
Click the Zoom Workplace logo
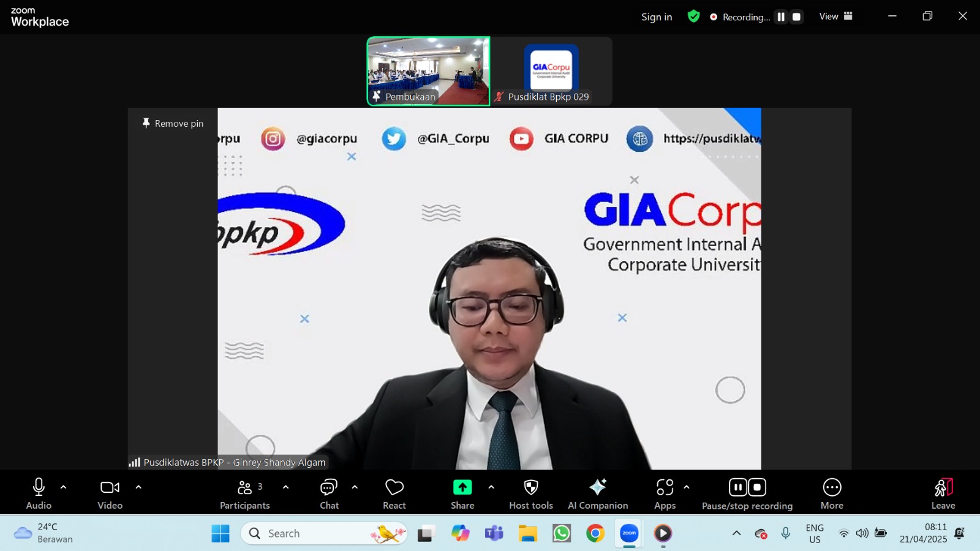pos(40,17)
